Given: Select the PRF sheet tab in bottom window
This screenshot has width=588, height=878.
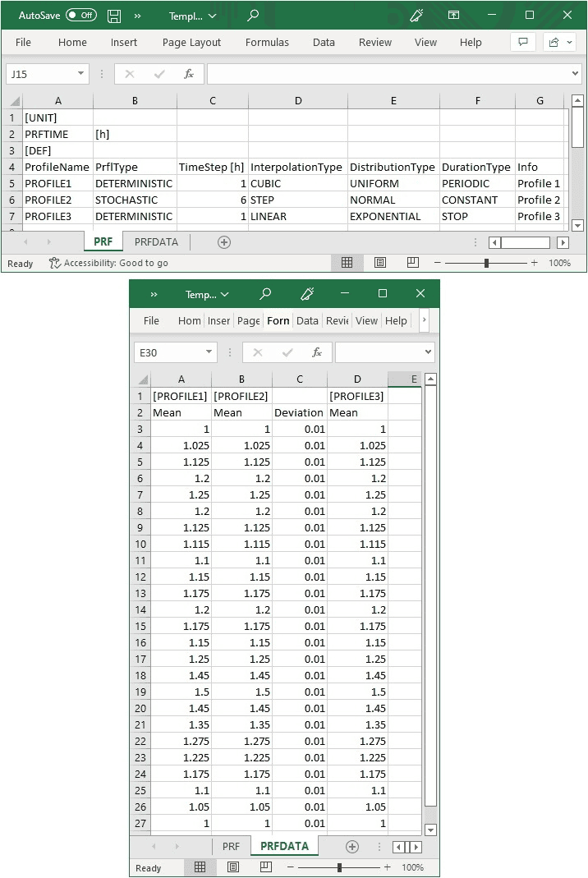Looking at the screenshot, I should point(232,846).
